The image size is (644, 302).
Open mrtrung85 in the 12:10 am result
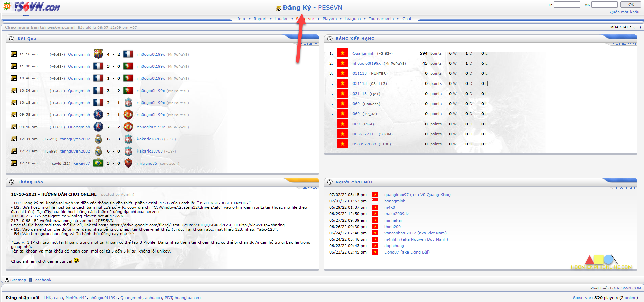click(147, 163)
